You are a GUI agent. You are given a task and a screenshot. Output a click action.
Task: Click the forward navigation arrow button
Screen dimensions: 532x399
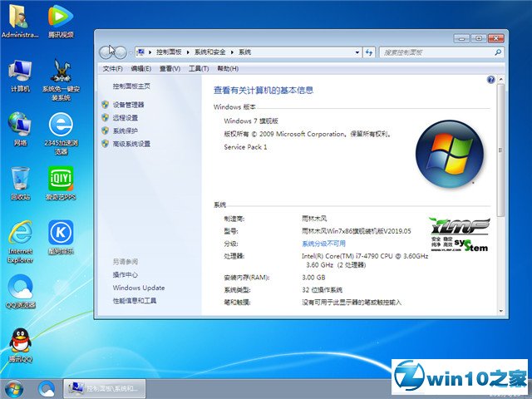[121, 52]
